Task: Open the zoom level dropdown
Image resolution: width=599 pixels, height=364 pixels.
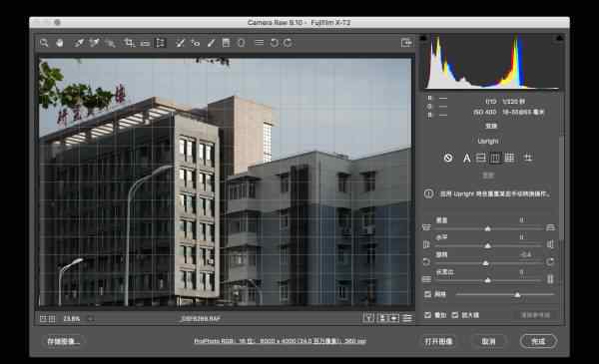Action: coord(91,318)
